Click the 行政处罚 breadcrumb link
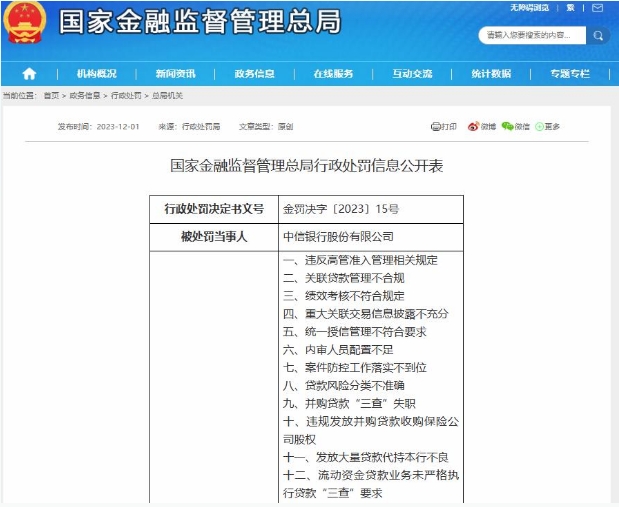The width and height of the screenshot is (619, 507). [126, 96]
